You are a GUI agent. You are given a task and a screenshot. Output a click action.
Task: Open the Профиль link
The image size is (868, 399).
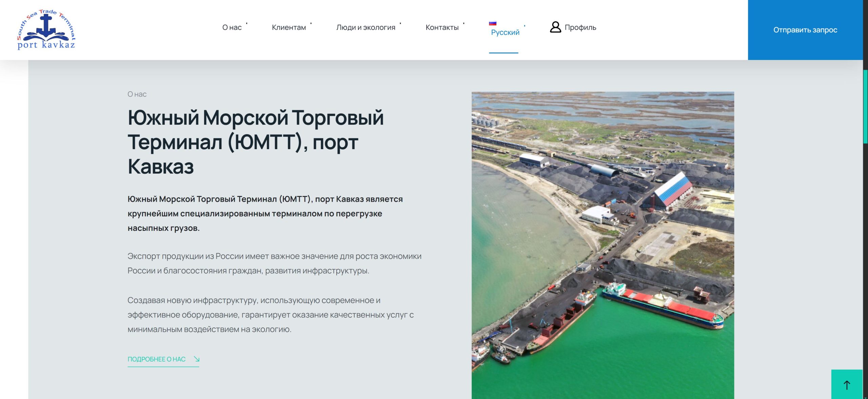click(580, 27)
